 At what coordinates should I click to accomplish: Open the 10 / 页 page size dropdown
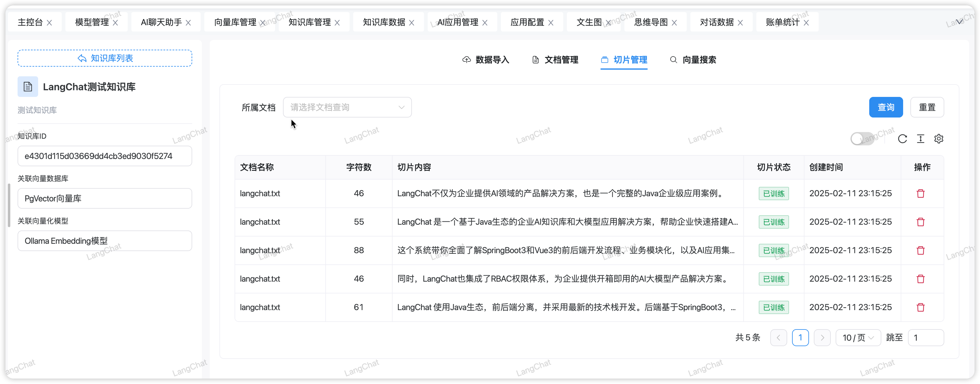[858, 338]
